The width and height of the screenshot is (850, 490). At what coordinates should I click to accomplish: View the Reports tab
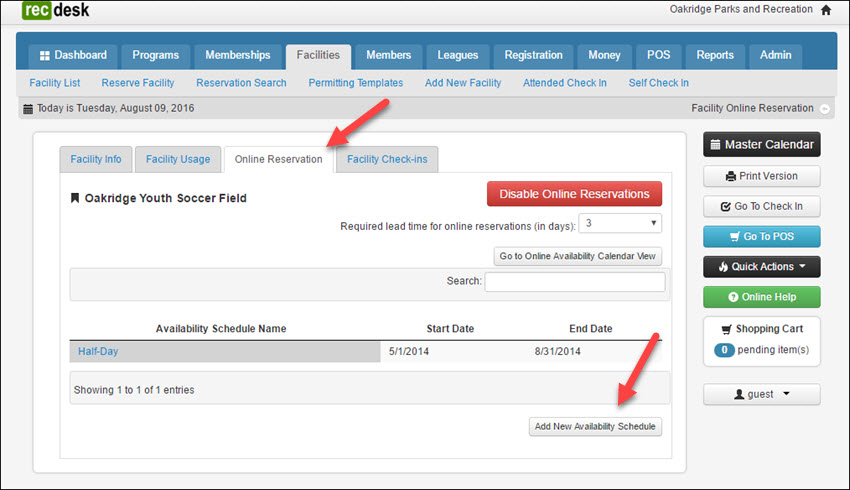point(715,55)
